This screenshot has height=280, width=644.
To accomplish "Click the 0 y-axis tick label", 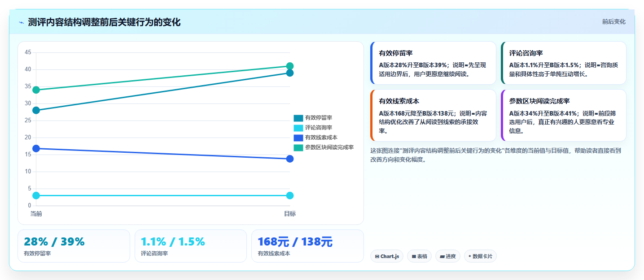I will coord(30,206).
